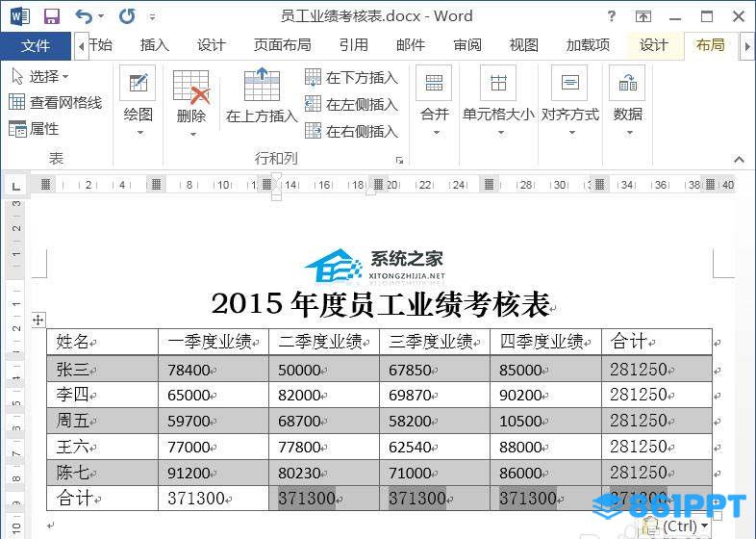Click the table move handle icon
Screen dimensions: 756x539
(x=38, y=320)
